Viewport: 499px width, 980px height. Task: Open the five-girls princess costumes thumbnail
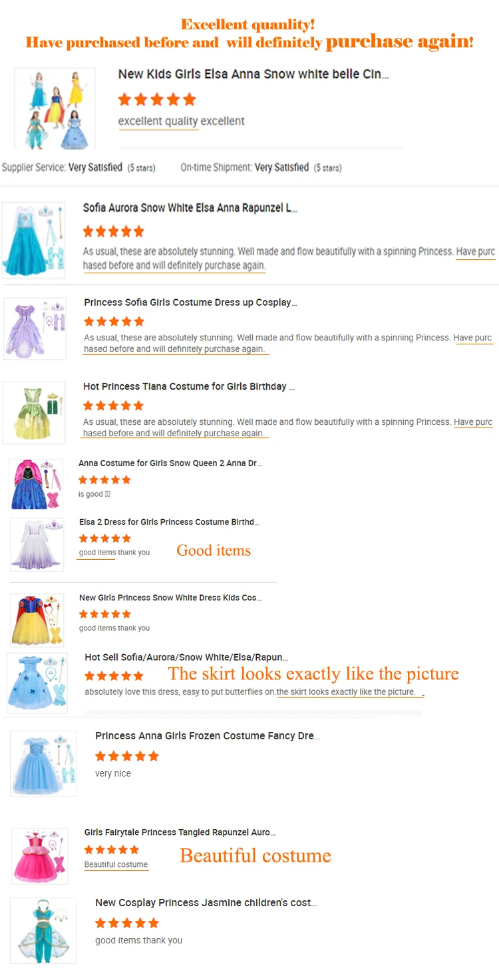tap(55, 109)
